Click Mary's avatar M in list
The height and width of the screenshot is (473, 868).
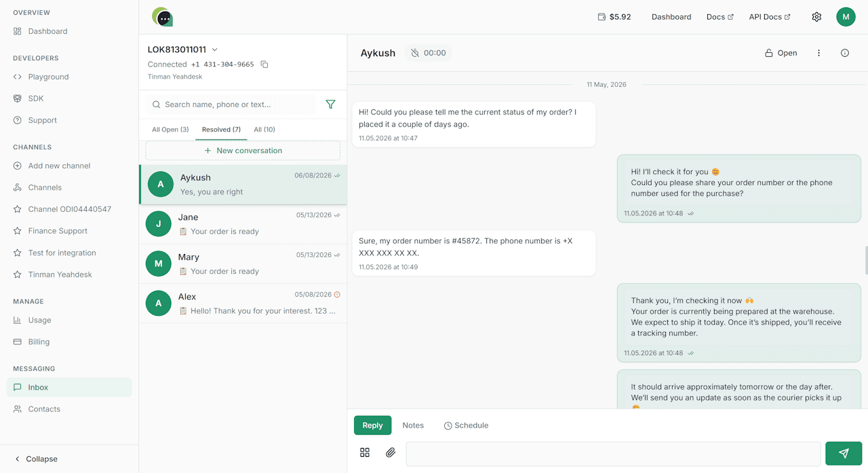pyautogui.click(x=159, y=264)
